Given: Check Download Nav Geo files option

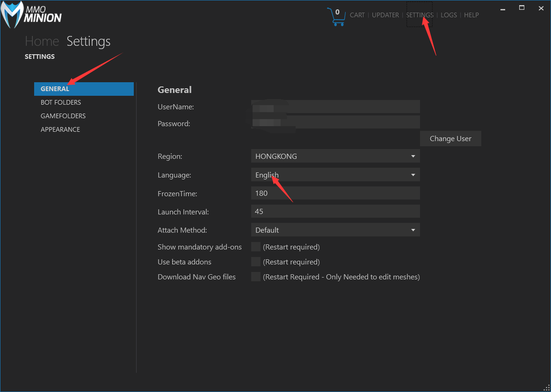Looking at the screenshot, I should pyautogui.click(x=256, y=277).
